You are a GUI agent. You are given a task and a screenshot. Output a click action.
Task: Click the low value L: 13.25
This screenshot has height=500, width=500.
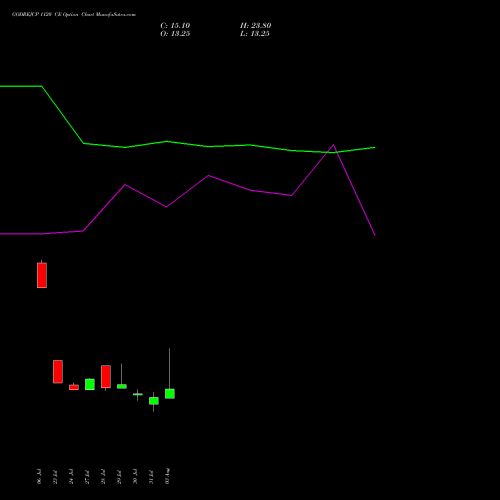coord(255,34)
